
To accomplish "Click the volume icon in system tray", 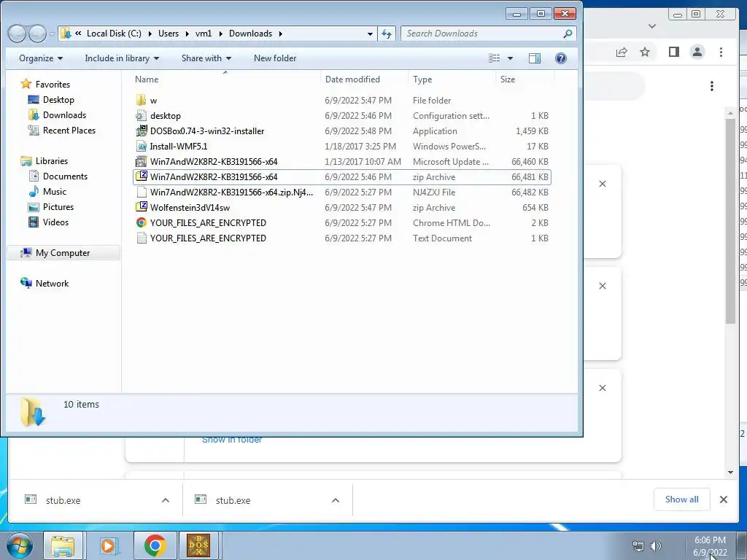I will [x=656, y=546].
